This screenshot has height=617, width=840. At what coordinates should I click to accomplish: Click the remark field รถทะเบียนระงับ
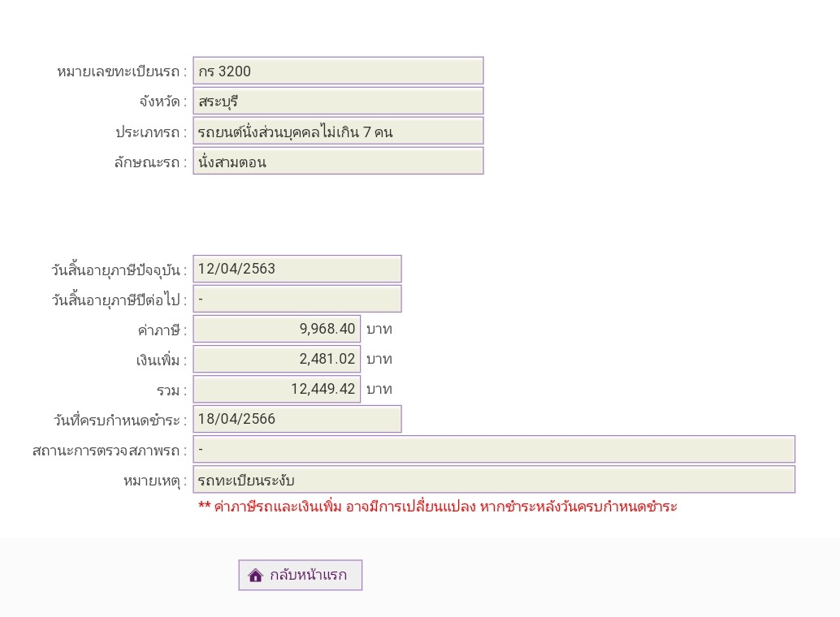494,479
